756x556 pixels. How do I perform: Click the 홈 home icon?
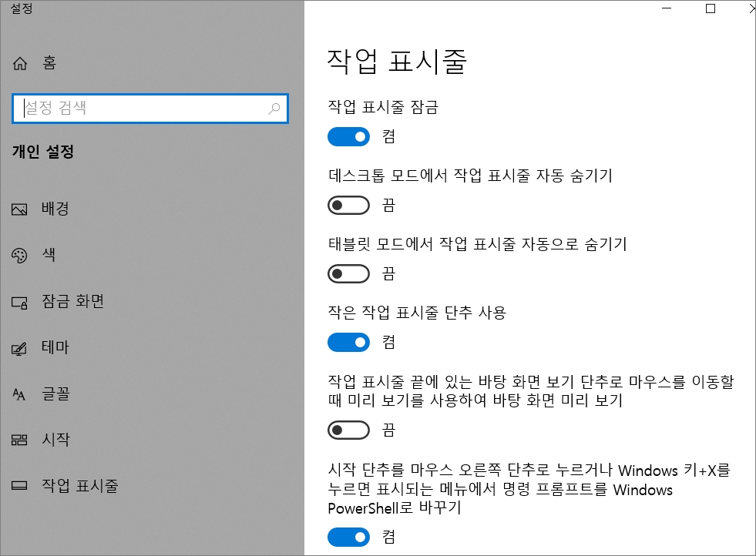point(19,62)
